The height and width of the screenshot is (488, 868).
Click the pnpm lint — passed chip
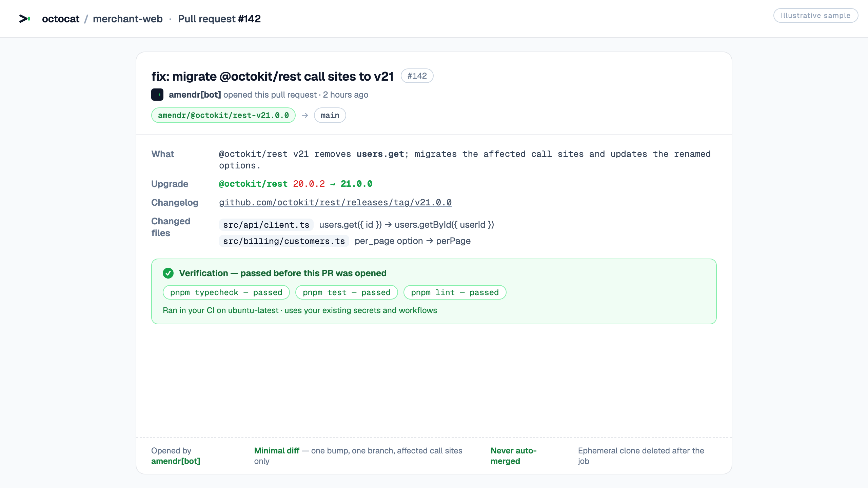click(455, 292)
